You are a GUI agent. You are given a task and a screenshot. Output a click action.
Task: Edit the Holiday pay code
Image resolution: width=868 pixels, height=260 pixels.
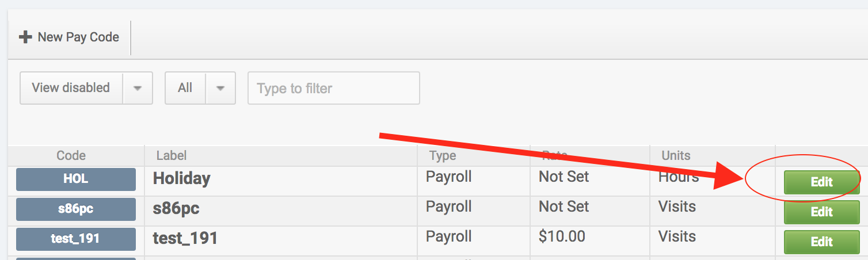point(821,182)
